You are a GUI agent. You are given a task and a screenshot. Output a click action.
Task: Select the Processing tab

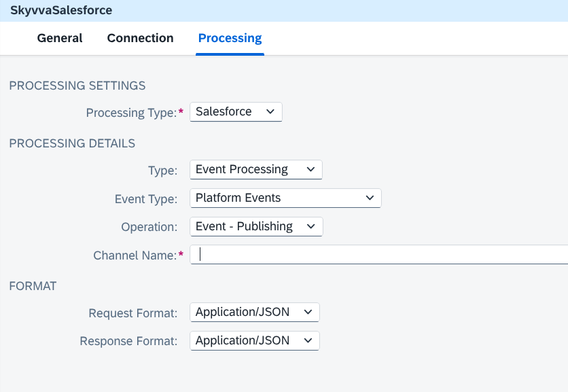[230, 38]
